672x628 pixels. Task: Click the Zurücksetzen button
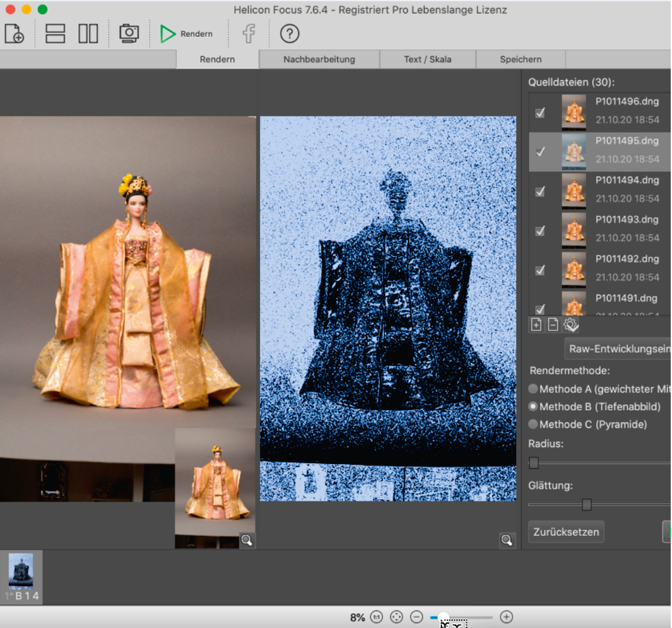566,532
